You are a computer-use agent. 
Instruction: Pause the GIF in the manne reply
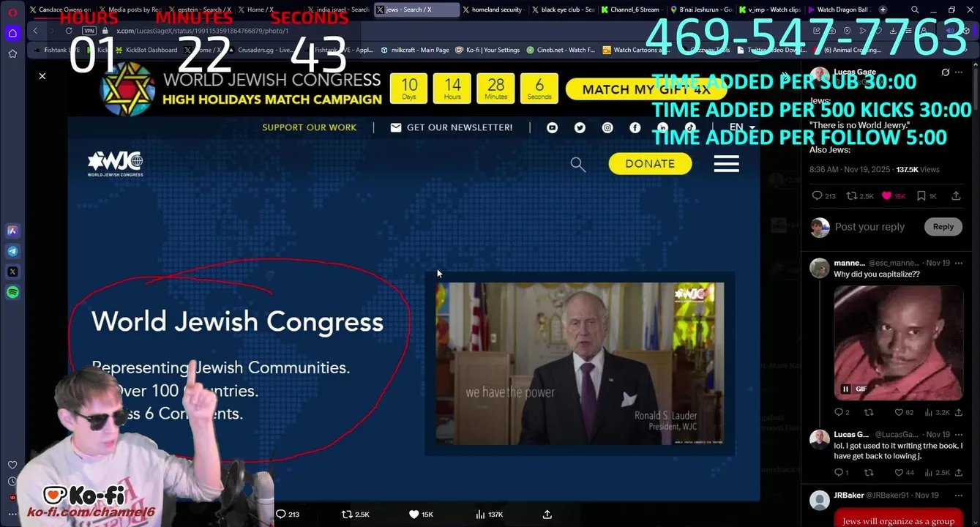pos(845,389)
